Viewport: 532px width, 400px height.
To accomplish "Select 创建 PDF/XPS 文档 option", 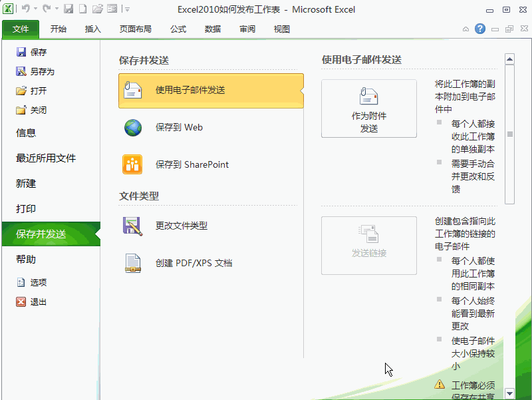I will [x=211, y=263].
